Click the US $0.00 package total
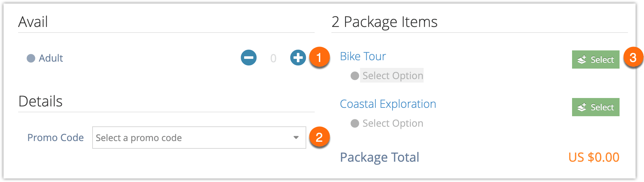The image size is (644, 182). point(594,157)
